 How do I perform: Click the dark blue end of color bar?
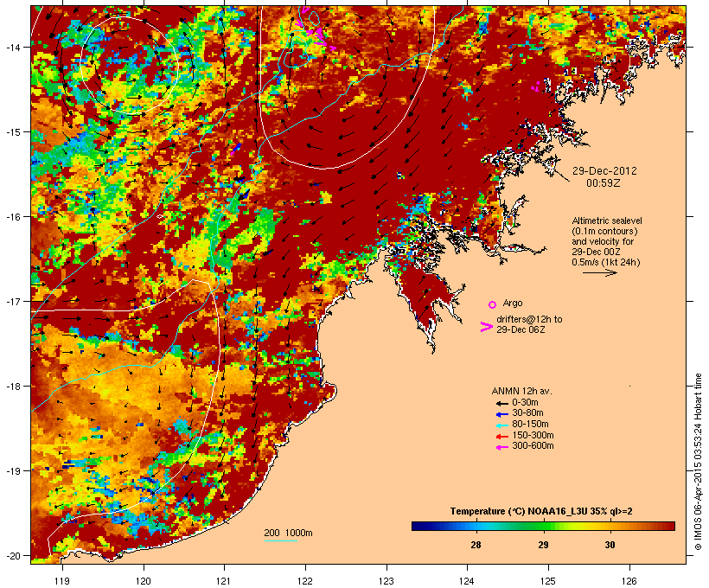(418, 526)
